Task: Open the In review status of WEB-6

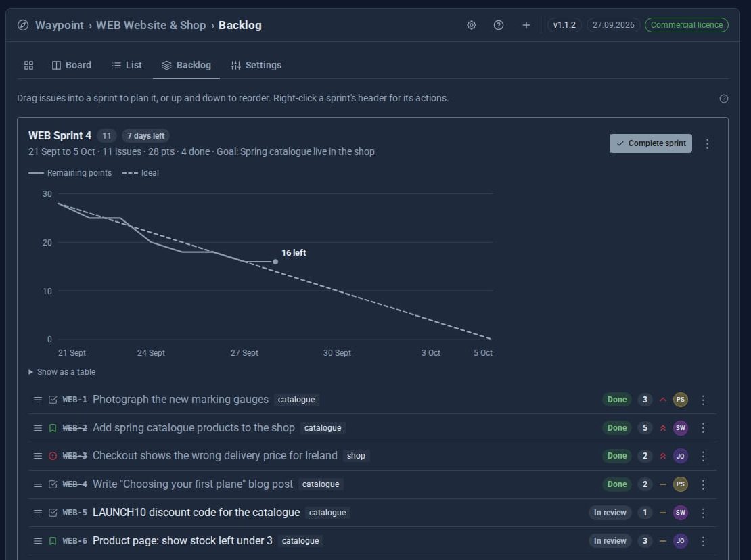Action: click(610, 541)
